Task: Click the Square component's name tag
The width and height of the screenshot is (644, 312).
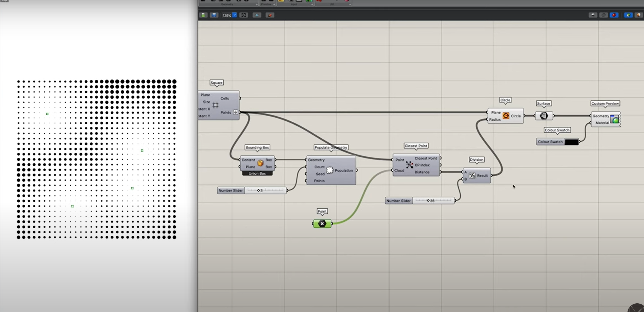Action: click(216, 83)
